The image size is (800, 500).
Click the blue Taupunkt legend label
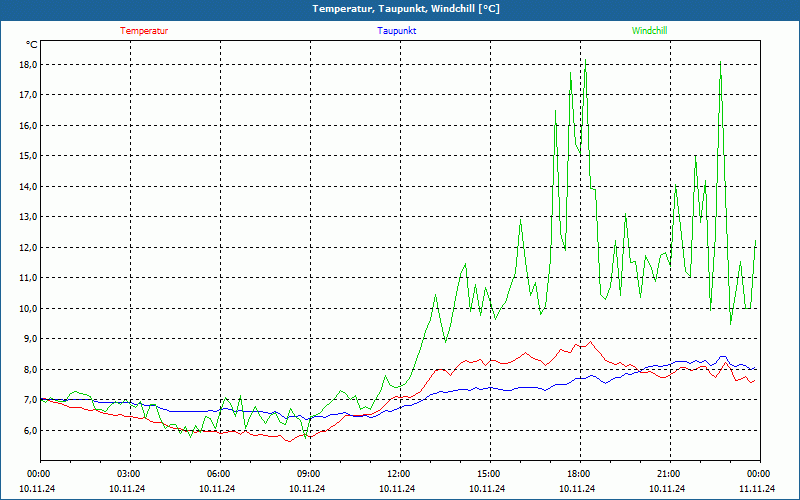(397, 30)
